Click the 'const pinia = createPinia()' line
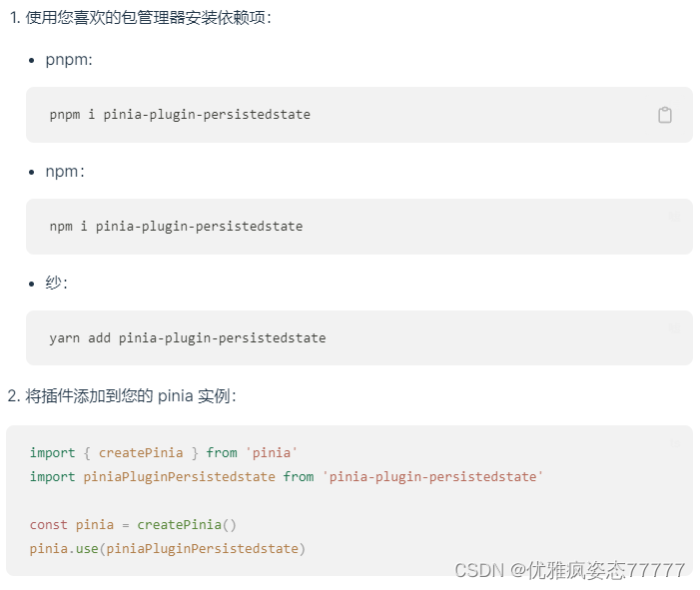The width and height of the screenshot is (700, 590). (133, 525)
